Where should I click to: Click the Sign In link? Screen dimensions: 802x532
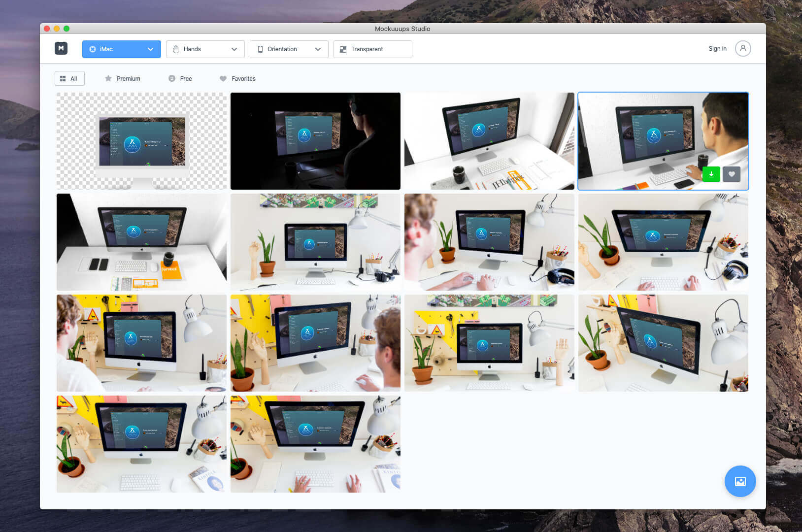click(x=717, y=49)
